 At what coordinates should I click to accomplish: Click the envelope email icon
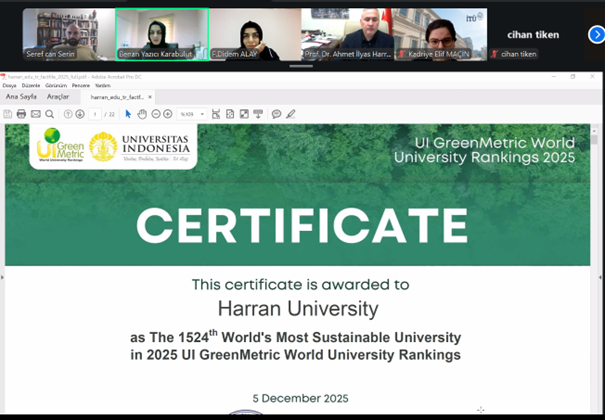[35, 114]
